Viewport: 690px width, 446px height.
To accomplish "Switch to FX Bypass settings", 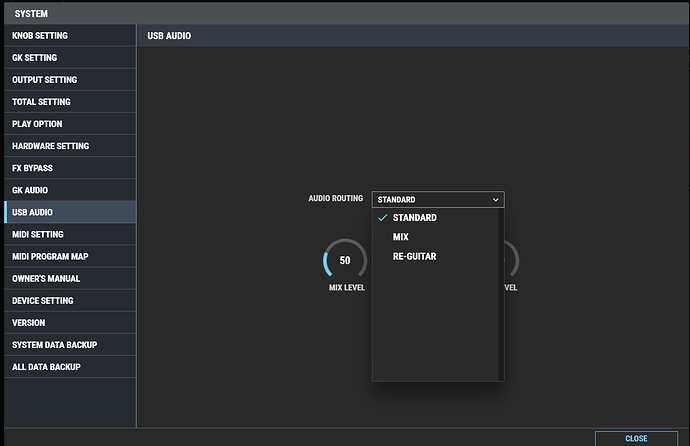I will (32, 168).
